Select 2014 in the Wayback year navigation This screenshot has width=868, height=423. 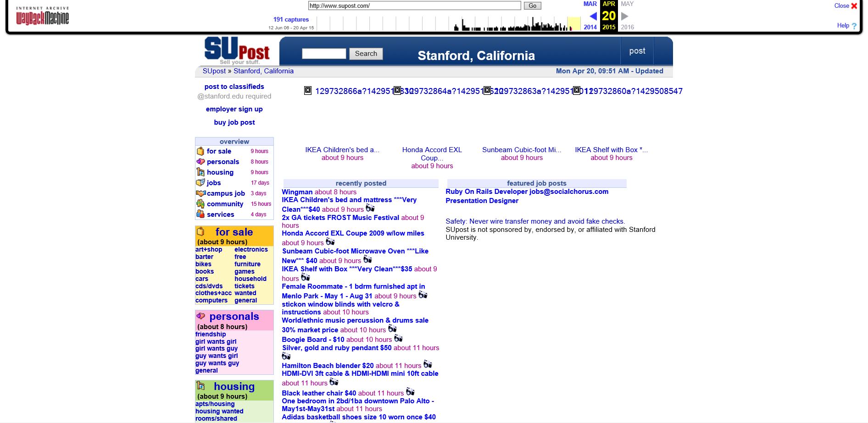click(x=590, y=27)
